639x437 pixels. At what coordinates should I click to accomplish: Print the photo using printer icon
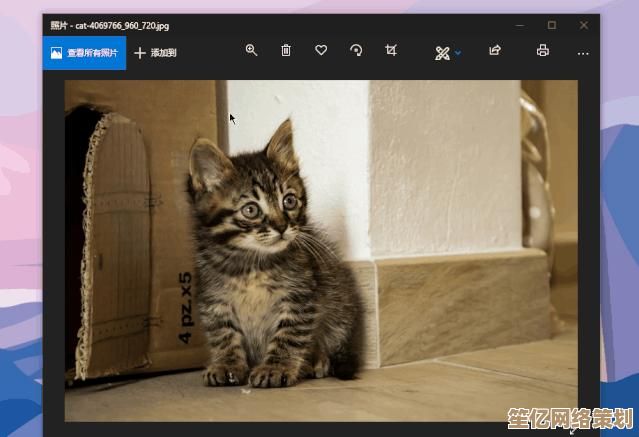click(x=543, y=51)
